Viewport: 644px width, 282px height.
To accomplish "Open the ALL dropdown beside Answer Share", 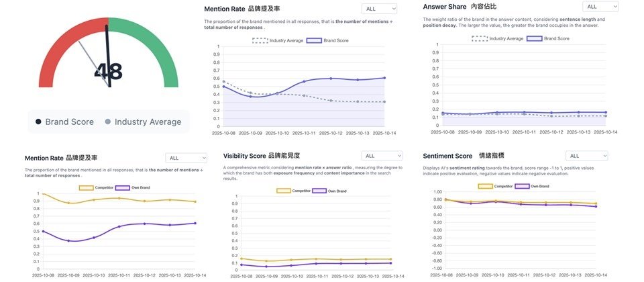I will click(x=599, y=7).
